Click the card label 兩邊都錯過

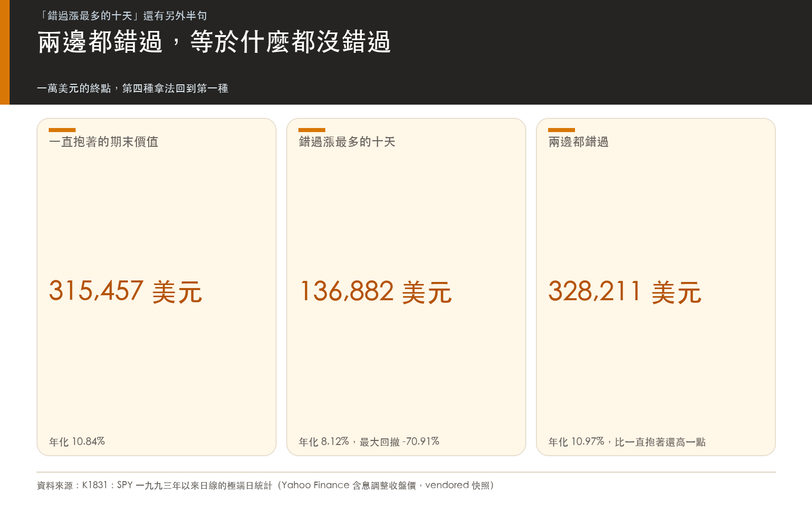(x=579, y=142)
